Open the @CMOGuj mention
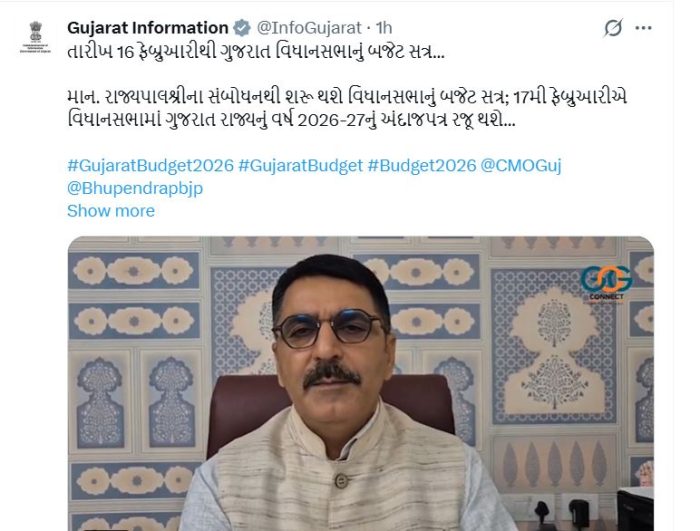The width and height of the screenshot is (700, 531). click(x=521, y=165)
